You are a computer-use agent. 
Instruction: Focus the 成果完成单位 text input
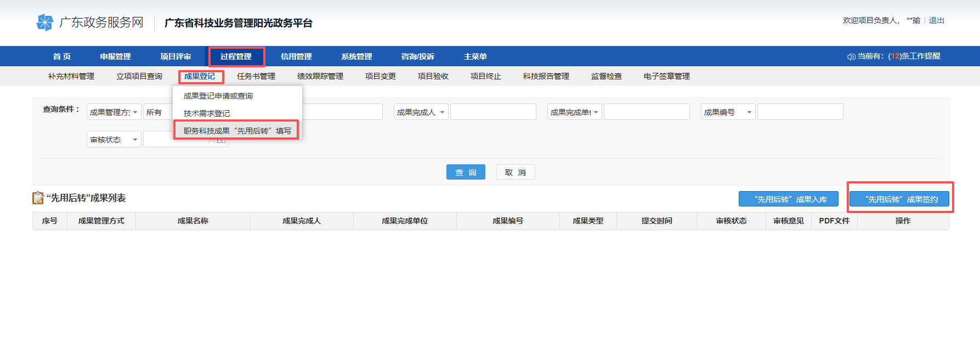tap(647, 112)
